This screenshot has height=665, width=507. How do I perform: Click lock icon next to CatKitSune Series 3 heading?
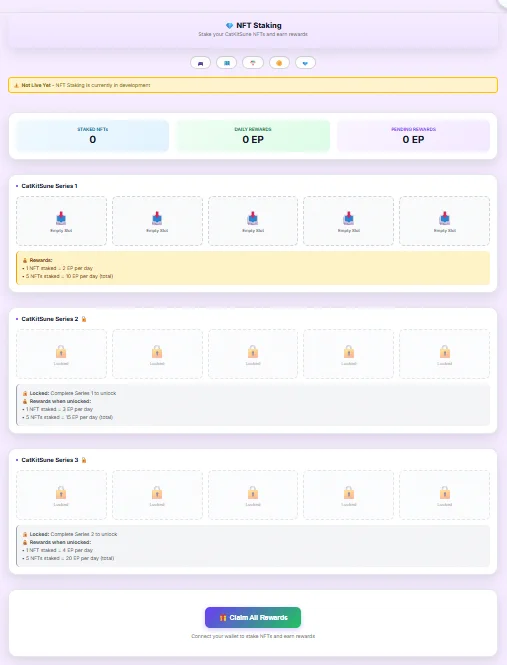click(x=84, y=460)
